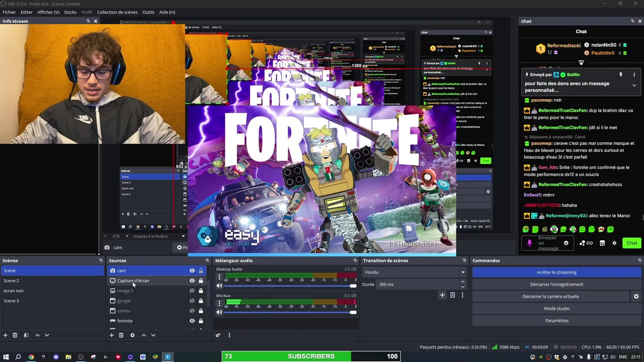644x362 pixels.
Task: Add a new scene with plus icon
Action: pyautogui.click(x=6, y=335)
